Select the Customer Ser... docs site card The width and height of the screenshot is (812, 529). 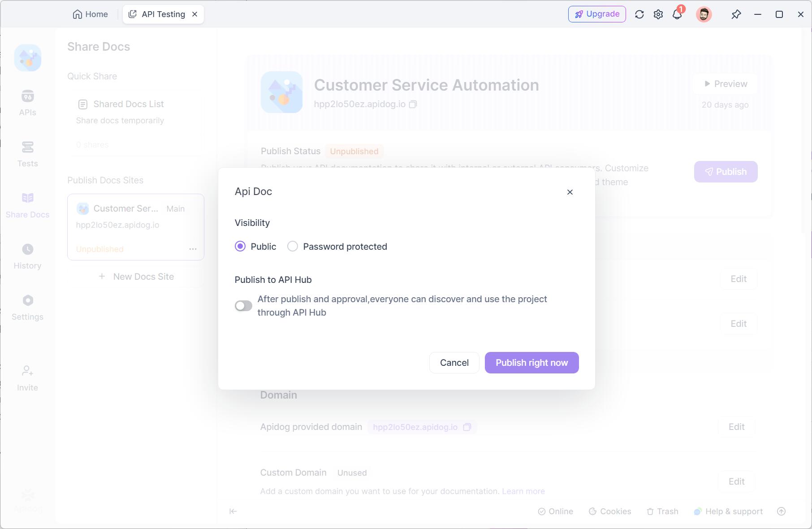point(136,227)
